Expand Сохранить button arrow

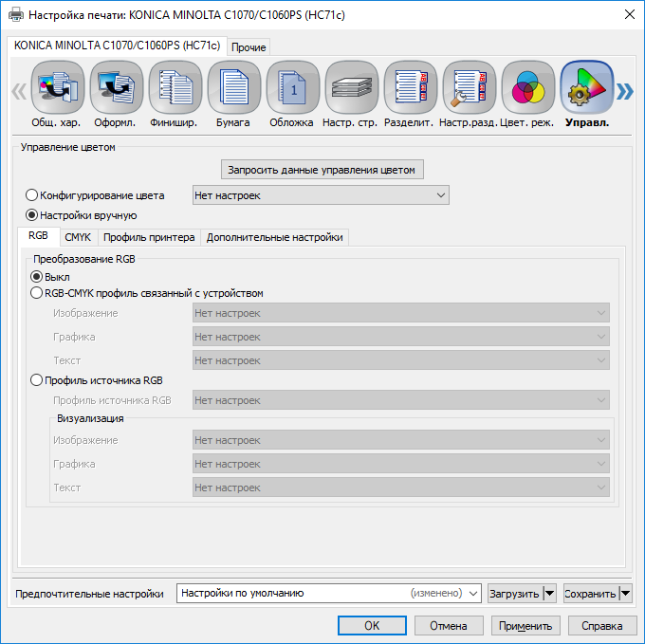point(625,593)
